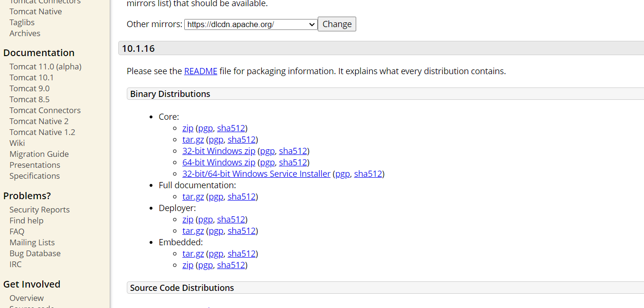Open pgp for Windows Service Installer
Viewport: 644px width, 308px height.
coord(342,174)
